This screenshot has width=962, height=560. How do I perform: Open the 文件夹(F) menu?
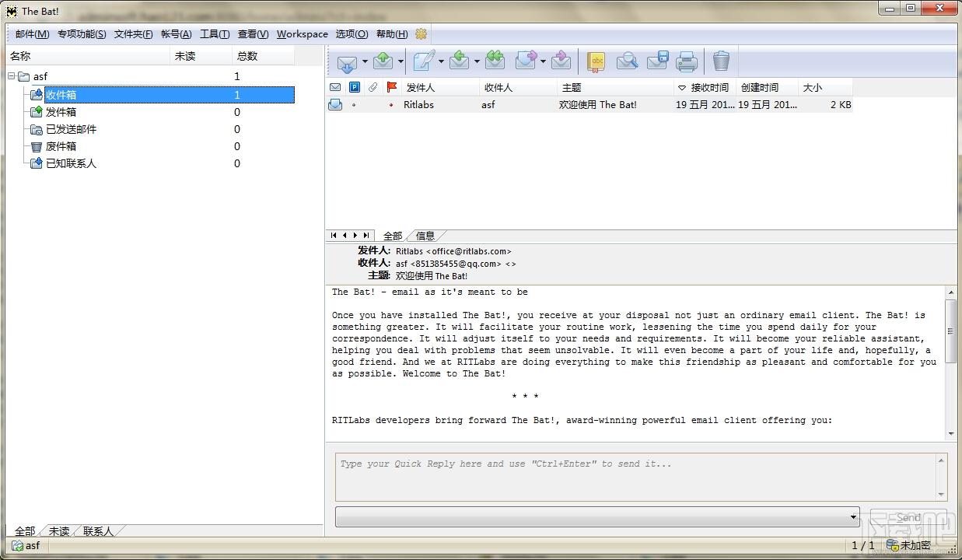click(x=134, y=33)
